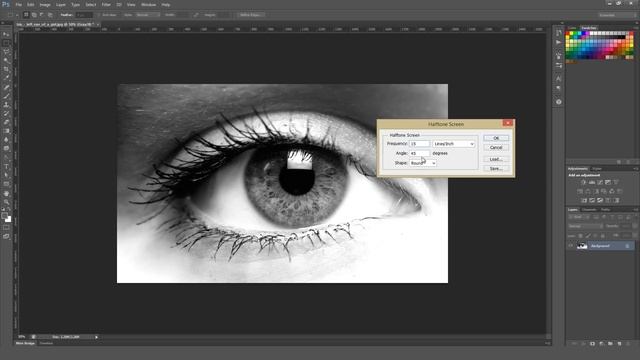Create a new layer icon

pyautogui.click(x=620, y=344)
